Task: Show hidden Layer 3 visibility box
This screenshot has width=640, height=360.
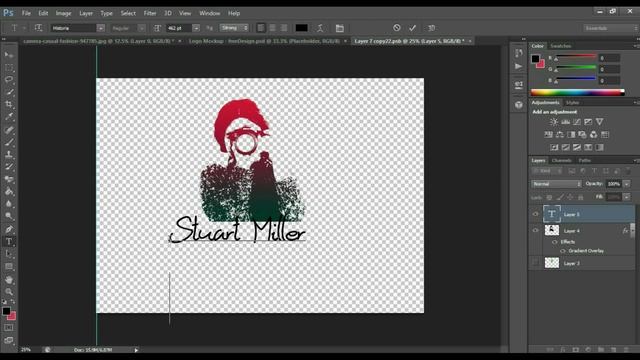Action: 536,263
